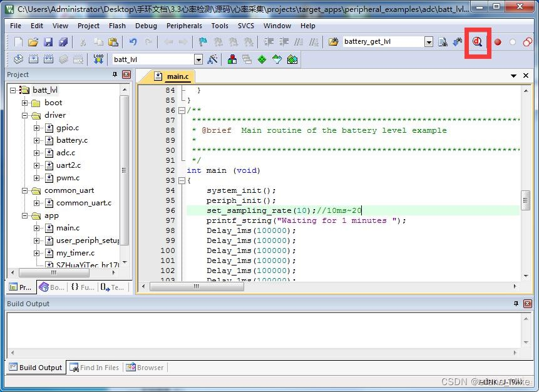539x392 pixels.
Task: Click the Undo arrow icon
Action: 133,42
